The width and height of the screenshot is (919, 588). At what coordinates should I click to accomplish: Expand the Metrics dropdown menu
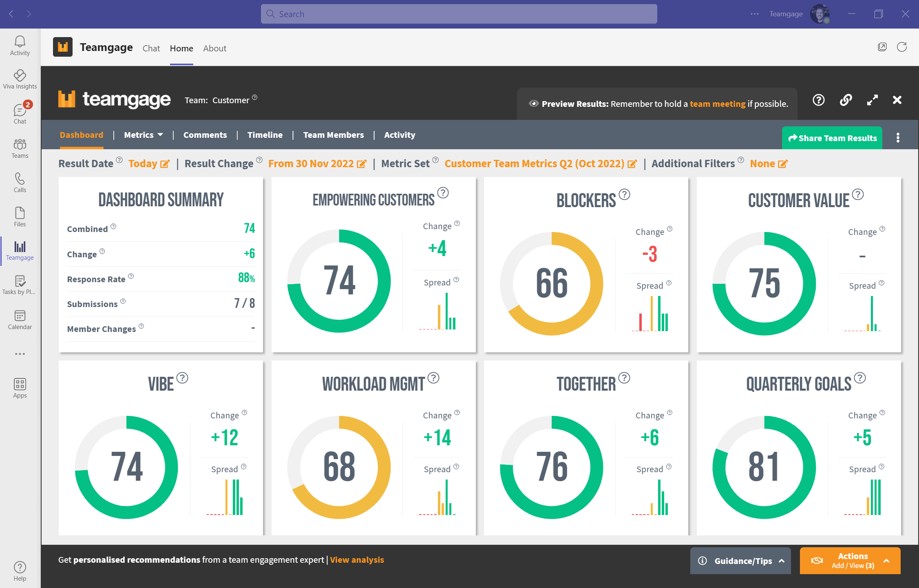(x=144, y=135)
